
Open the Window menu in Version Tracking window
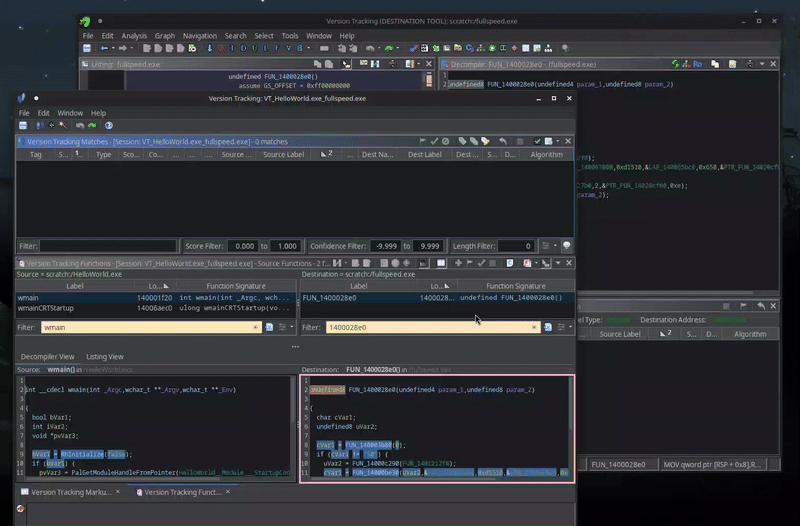(70, 113)
